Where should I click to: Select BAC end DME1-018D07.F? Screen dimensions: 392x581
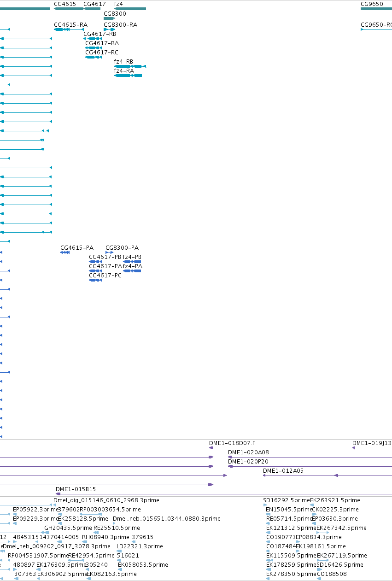[211, 448]
